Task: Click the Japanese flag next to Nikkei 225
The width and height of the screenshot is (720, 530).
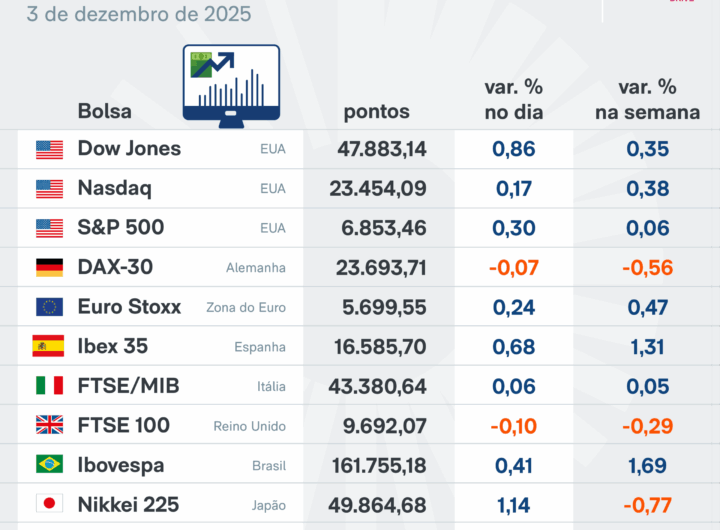Action: point(49,505)
